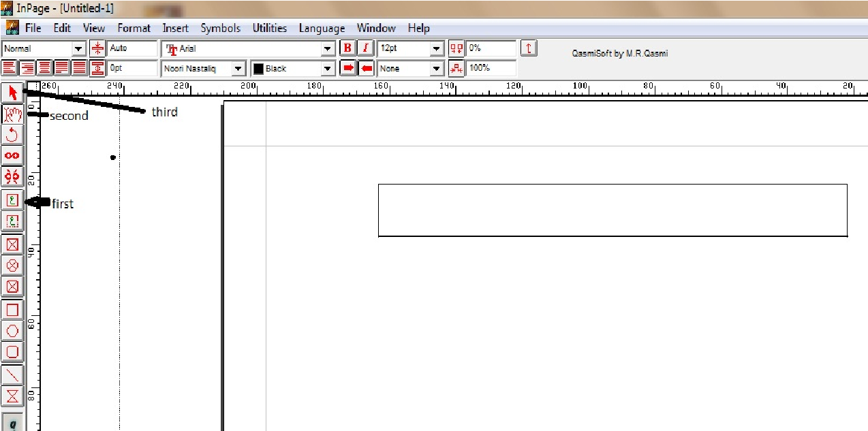Viewport: 868px width, 431px height.
Task: Open the Format menu
Action: [x=134, y=28]
